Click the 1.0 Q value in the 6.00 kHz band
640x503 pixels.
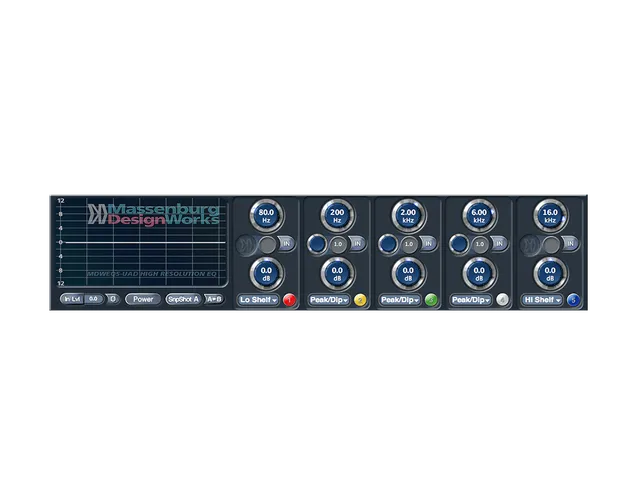(480, 244)
